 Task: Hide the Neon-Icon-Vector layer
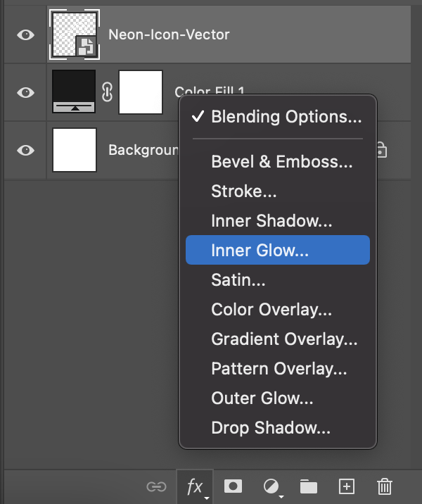[x=26, y=34]
